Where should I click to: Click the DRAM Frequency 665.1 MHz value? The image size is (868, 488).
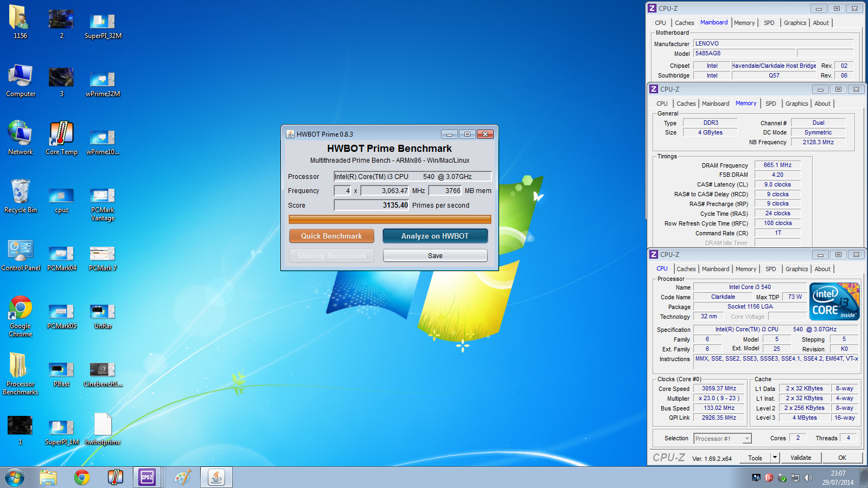[x=777, y=165]
